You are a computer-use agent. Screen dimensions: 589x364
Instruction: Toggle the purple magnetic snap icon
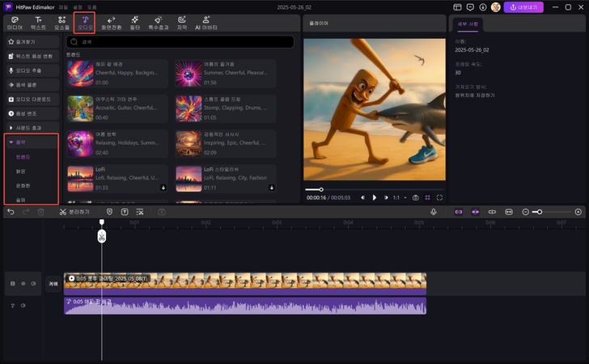point(475,212)
